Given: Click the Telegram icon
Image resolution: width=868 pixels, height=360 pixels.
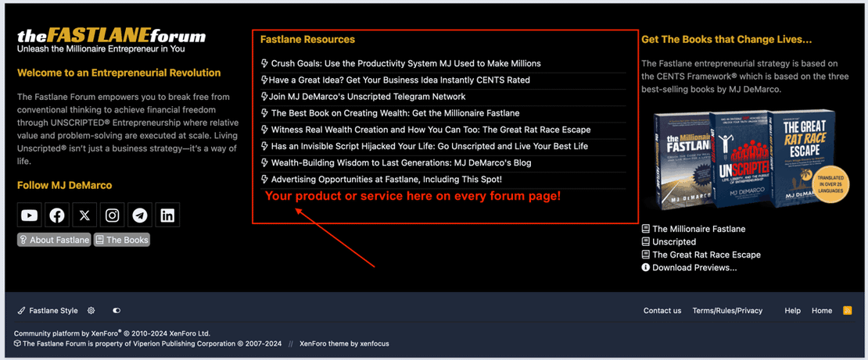Looking at the screenshot, I should 140,215.
